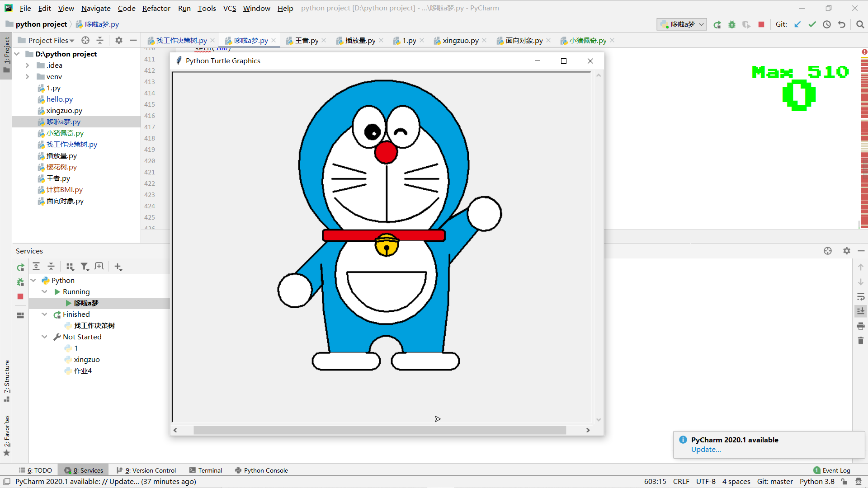Click print icon in console side toolbar
Image resolution: width=868 pixels, height=488 pixels.
861,326
